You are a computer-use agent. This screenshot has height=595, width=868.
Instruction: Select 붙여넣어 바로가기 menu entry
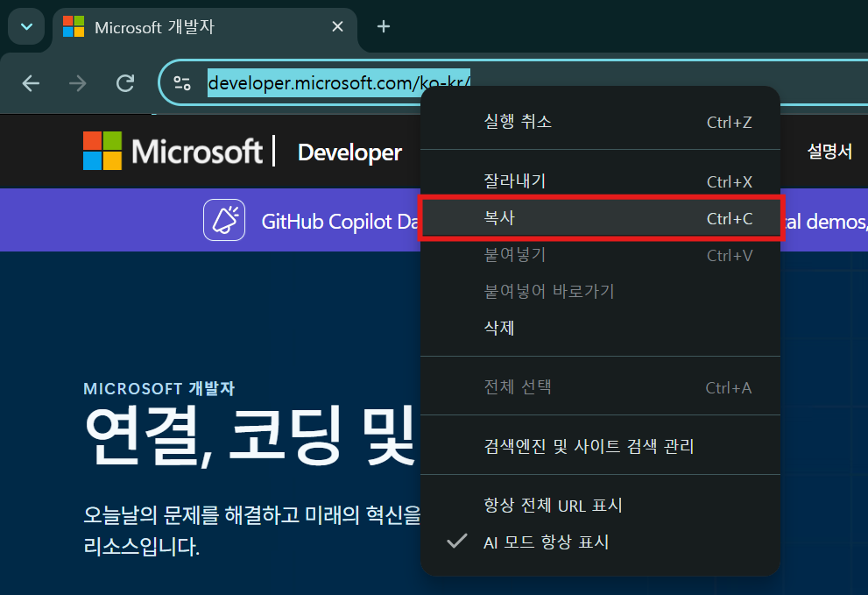pos(600,292)
